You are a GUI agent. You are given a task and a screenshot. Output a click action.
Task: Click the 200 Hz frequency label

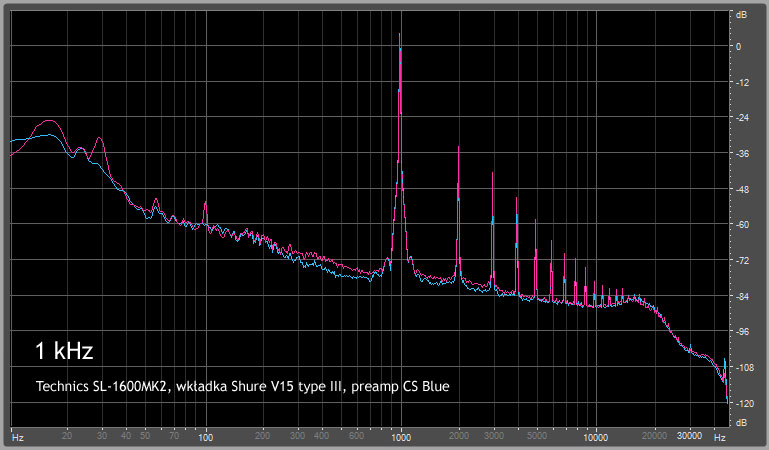click(262, 435)
